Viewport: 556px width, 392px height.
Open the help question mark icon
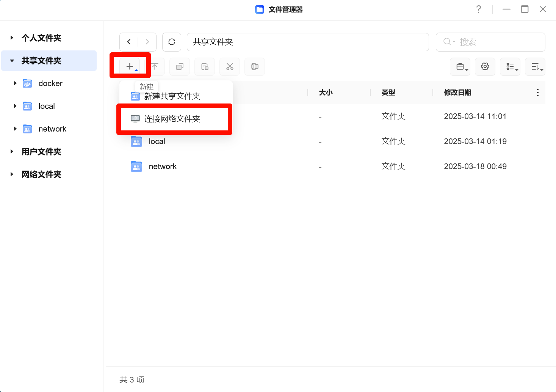[479, 9]
